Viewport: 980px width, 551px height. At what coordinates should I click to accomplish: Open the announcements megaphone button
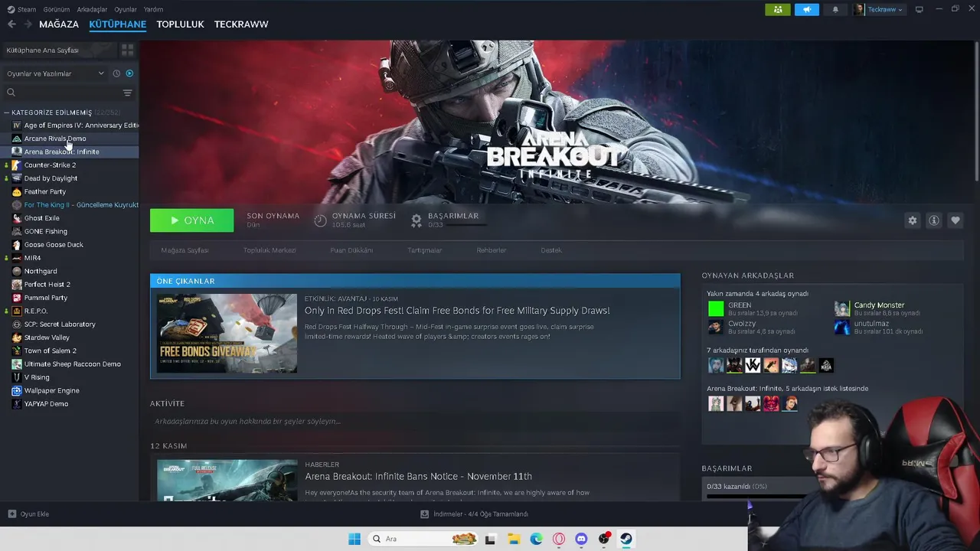point(806,9)
